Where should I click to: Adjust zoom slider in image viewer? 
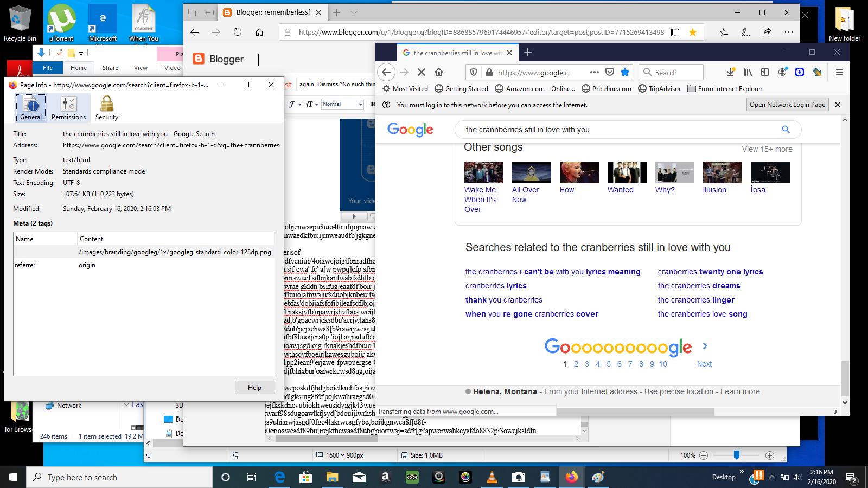point(737,455)
